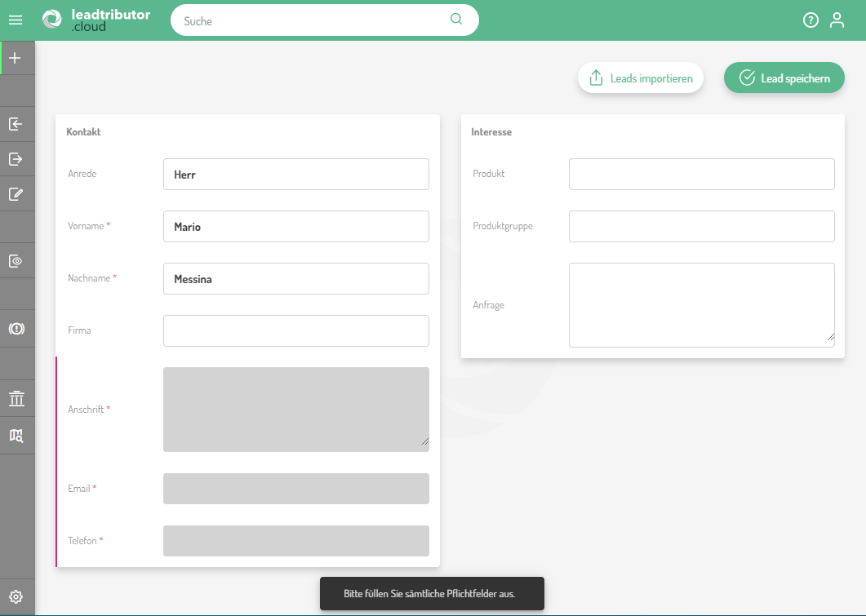Open the user profile icon
Image resolution: width=866 pixels, height=616 pixels.
pos(837,20)
